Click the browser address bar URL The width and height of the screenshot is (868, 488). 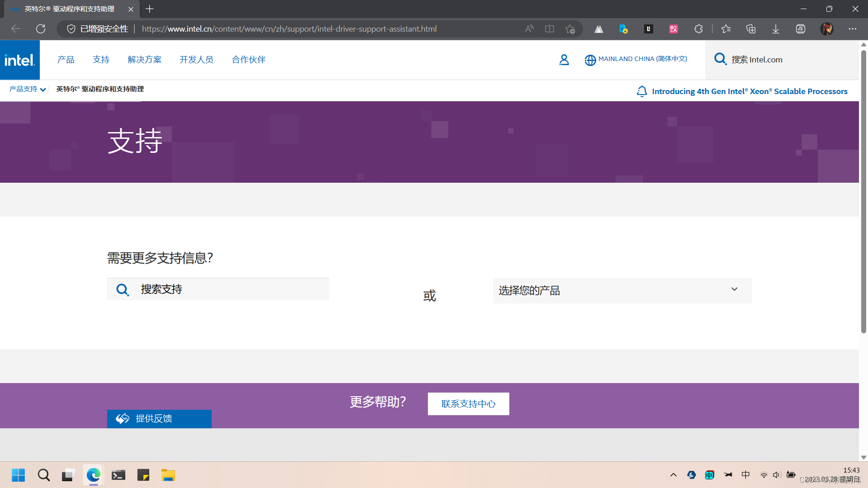(289, 29)
